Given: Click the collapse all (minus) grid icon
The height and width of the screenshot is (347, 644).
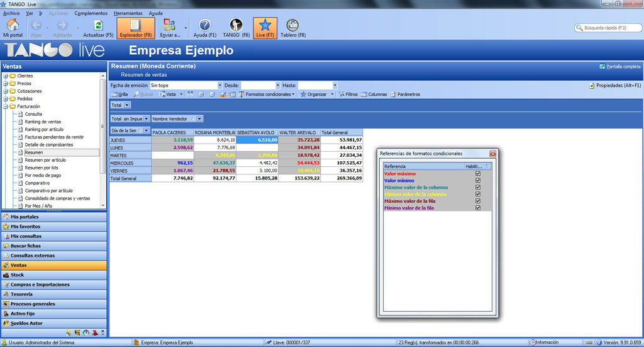Looking at the screenshot, I should point(212,94).
